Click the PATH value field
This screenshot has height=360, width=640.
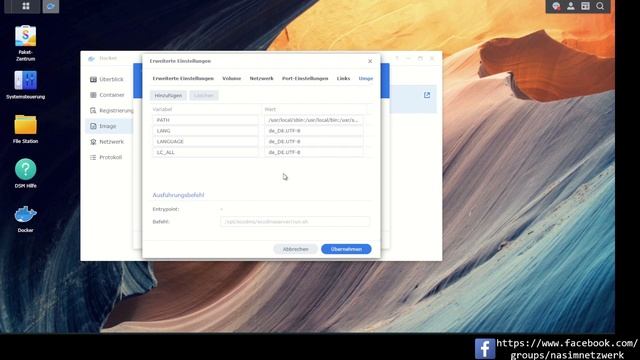coord(313,120)
